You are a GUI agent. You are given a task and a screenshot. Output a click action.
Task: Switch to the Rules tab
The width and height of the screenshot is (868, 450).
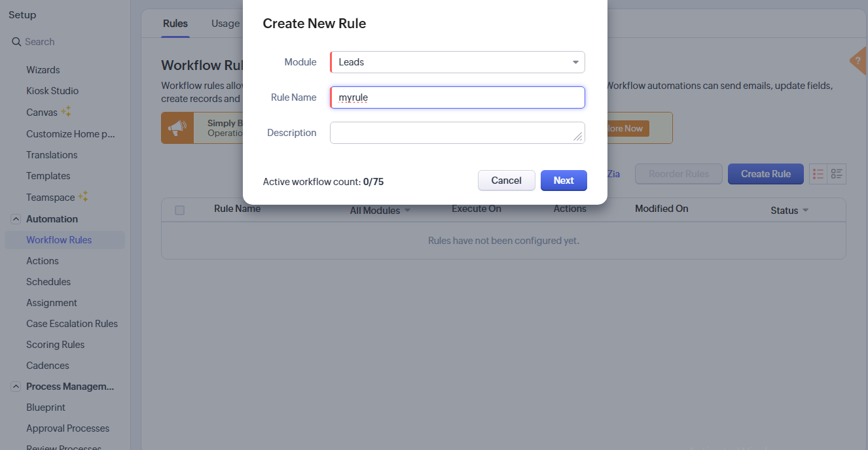(x=175, y=24)
